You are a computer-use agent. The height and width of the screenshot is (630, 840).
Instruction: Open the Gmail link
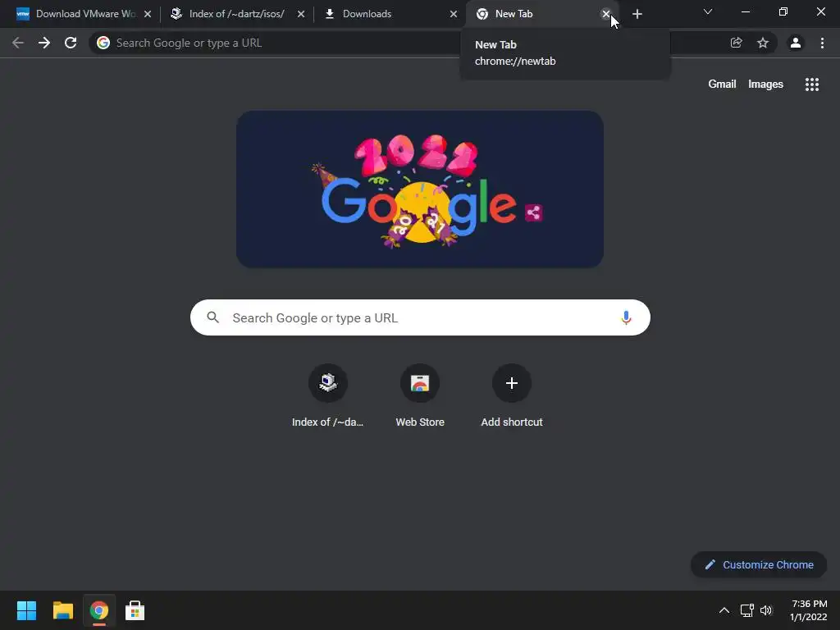[x=722, y=84]
